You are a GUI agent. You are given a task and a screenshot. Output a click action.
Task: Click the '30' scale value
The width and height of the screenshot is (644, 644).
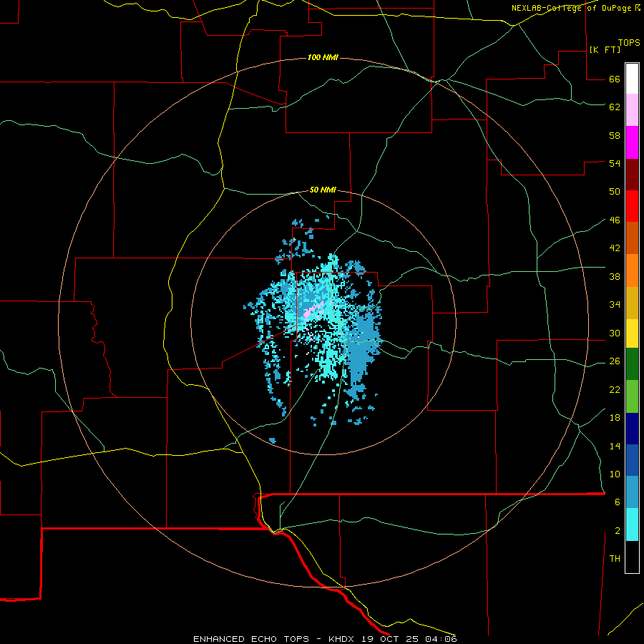click(x=615, y=333)
